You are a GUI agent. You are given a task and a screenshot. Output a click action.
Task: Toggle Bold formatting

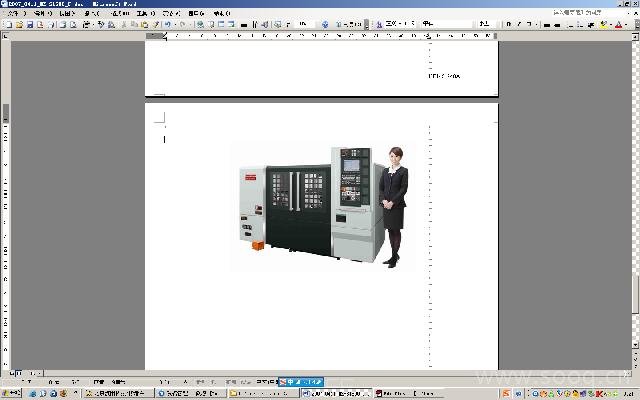pos(509,24)
